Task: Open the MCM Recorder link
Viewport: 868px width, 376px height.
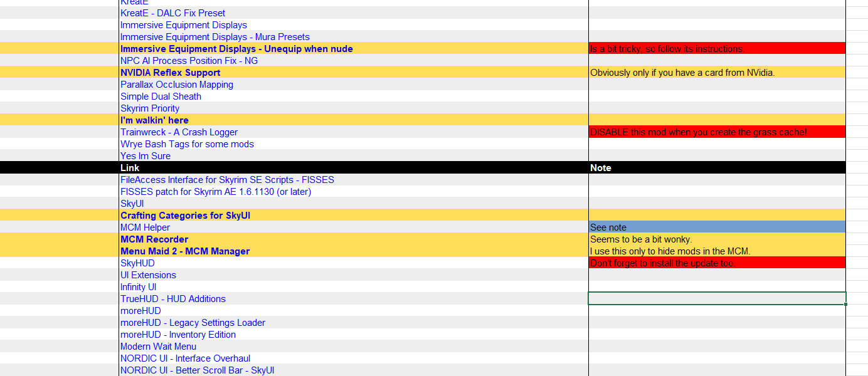Action: [x=154, y=239]
